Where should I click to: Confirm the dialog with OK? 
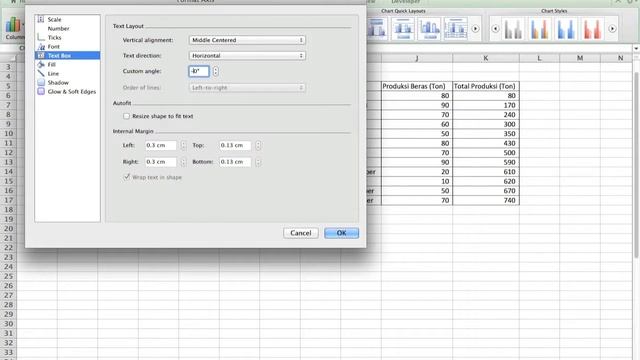click(342, 233)
